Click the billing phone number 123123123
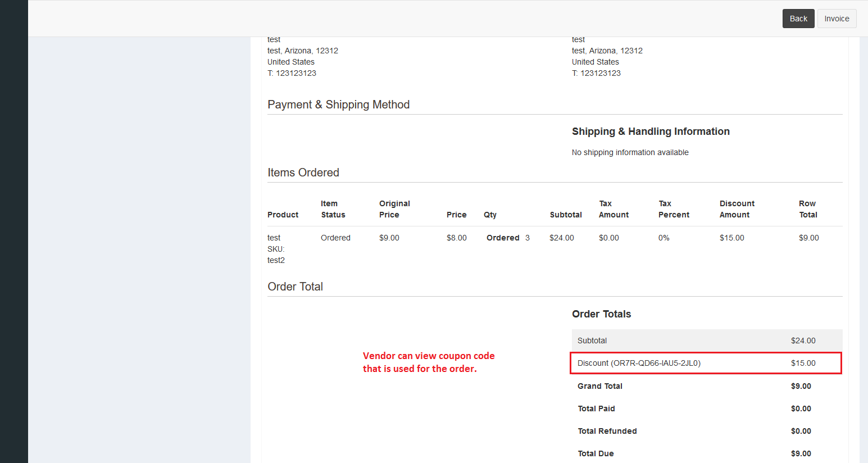868x463 pixels. pyautogui.click(x=292, y=72)
